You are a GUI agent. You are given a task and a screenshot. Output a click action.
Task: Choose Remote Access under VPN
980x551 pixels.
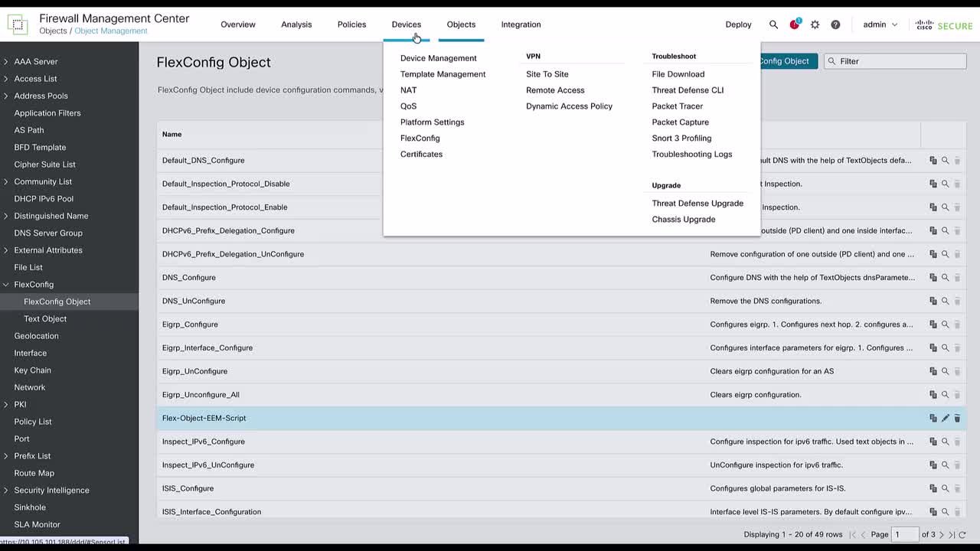tap(555, 90)
